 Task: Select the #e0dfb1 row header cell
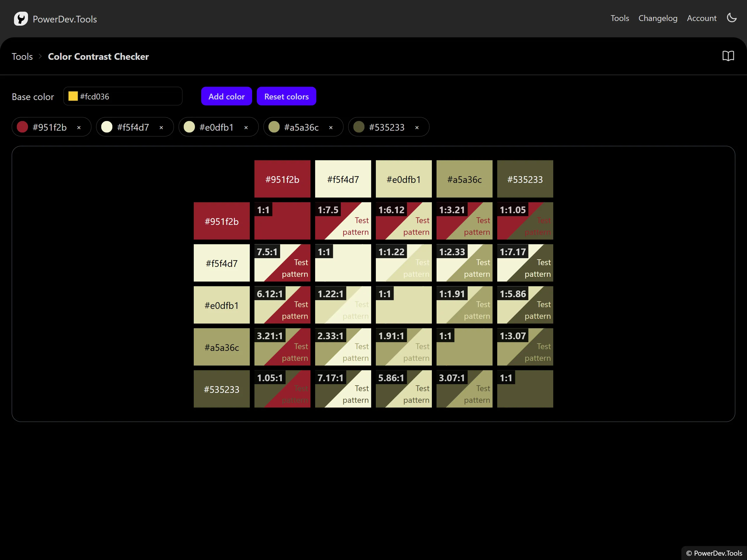222,305
